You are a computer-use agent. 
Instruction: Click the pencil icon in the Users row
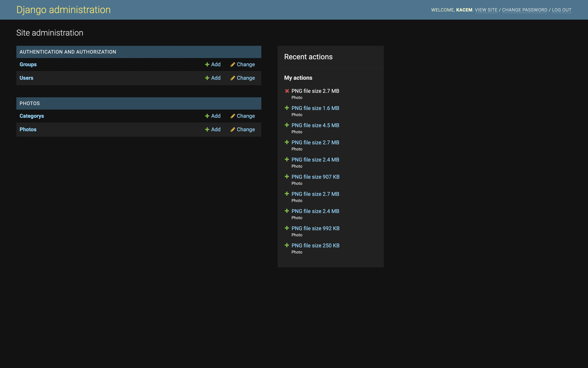pos(233,78)
